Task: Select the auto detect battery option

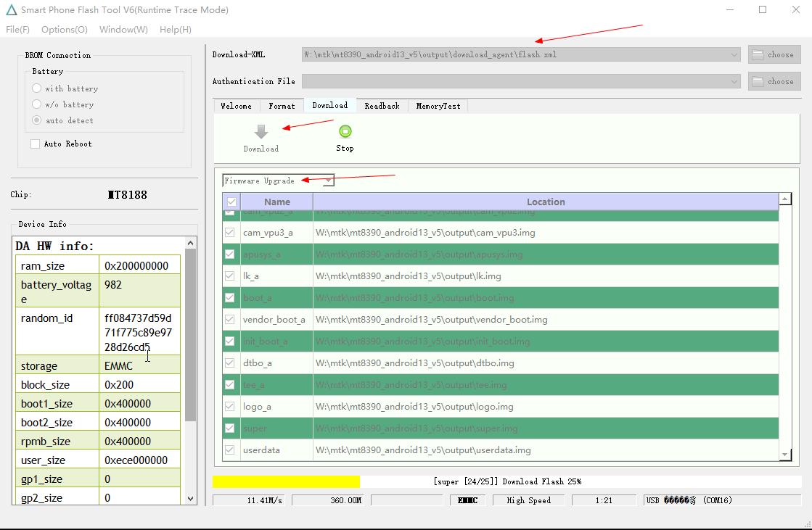Action: point(37,120)
